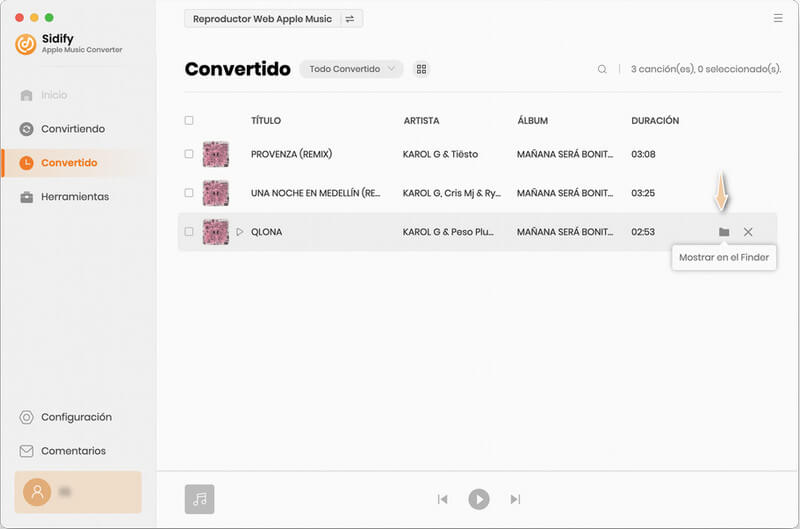Check the UNA NOCHE EN MEDELLÍN checkbox

tap(189, 193)
